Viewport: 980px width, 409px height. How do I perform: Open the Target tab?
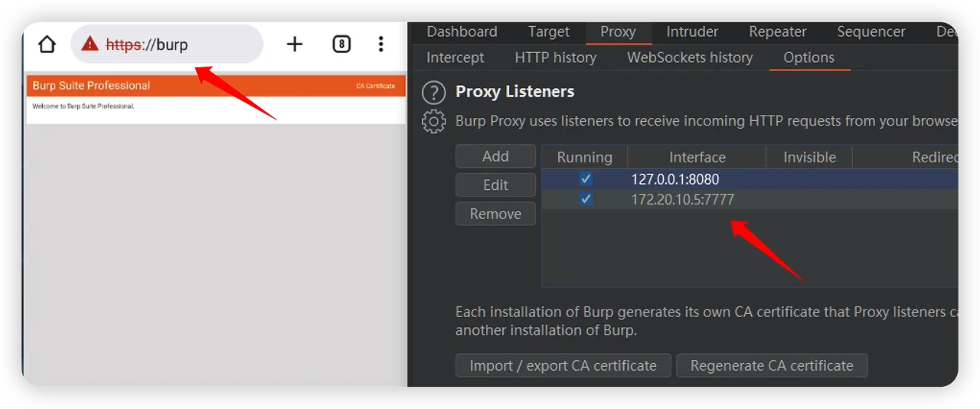click(548, 32)
